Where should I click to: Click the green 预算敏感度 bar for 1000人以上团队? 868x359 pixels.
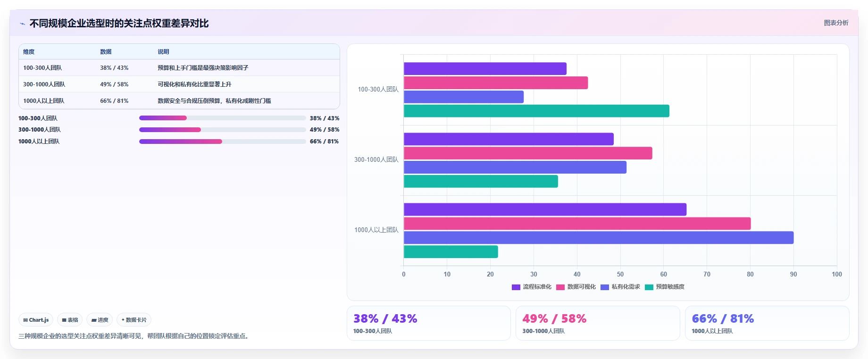[x=451, y=252]
